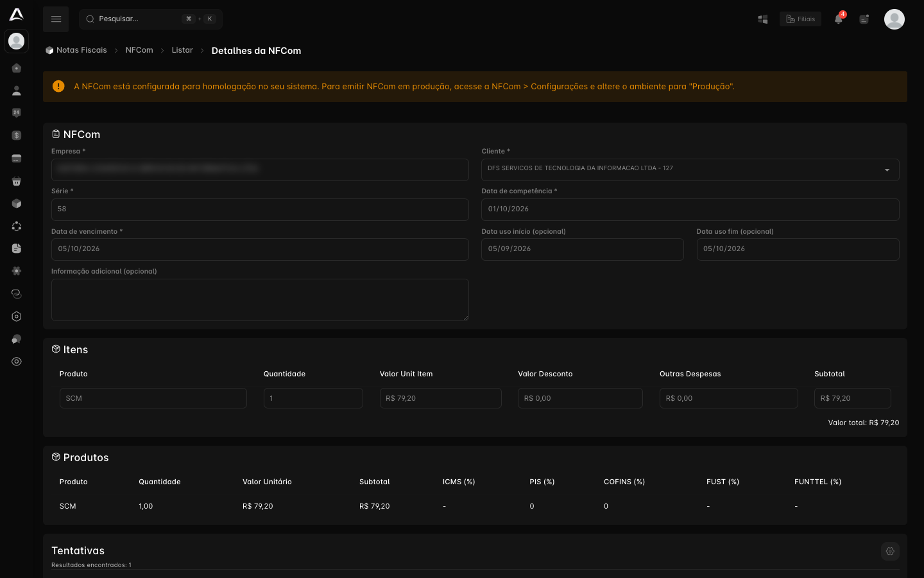Click Resultados encontrados: 1 text
Screen dimensions: 924x578
tap(91, 565)
